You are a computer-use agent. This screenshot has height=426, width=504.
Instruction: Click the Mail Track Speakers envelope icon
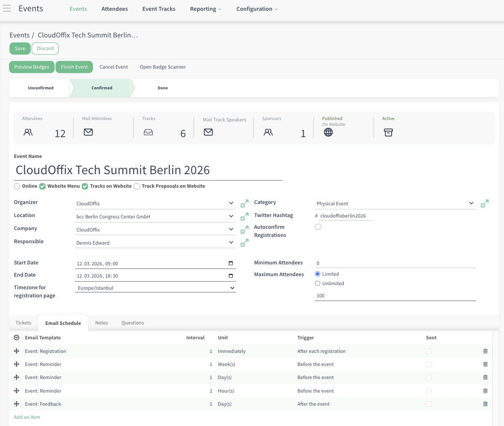(208, 132)
